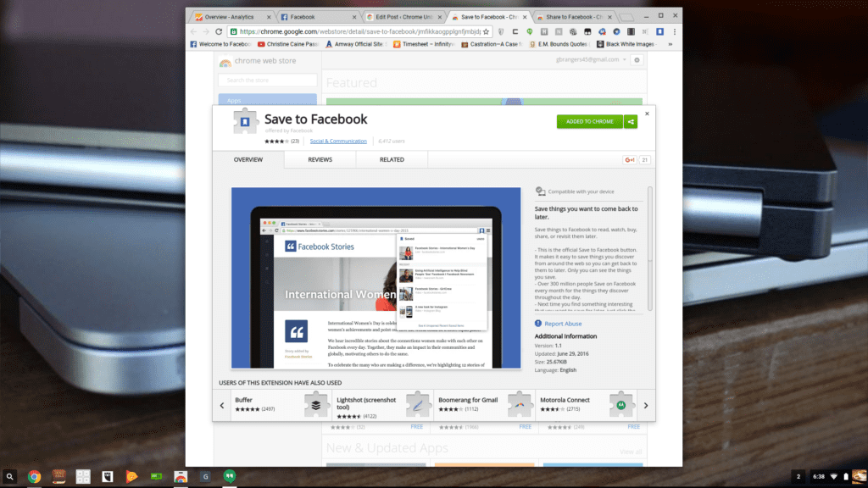This screenshot has height=488, width=868.
Task: Expand more related extensions with the right arrow
Action: (646, 405)
